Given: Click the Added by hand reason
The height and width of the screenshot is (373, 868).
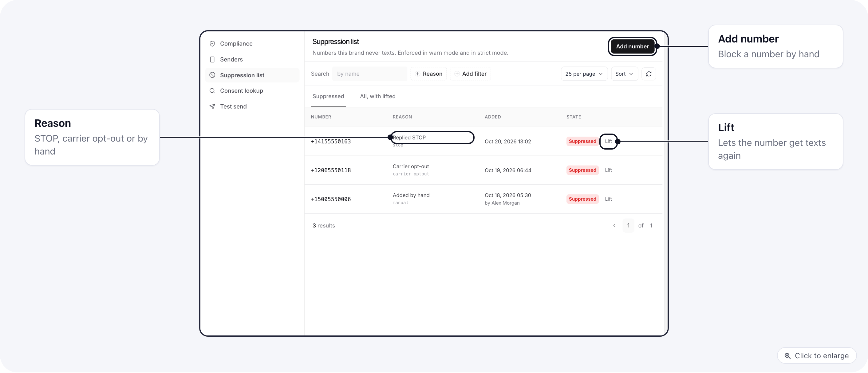Looking at the screenshot, I should point(411,195).
